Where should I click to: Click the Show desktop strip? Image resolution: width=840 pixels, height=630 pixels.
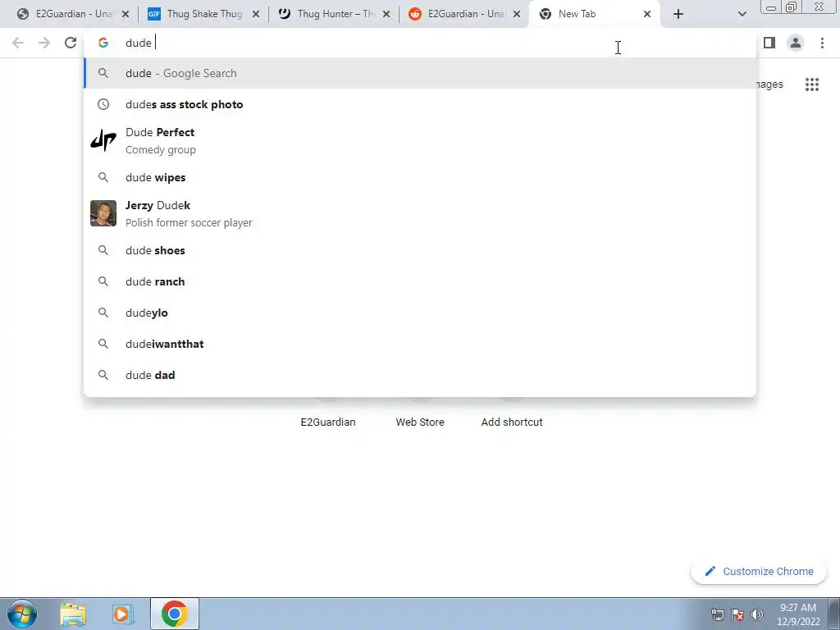pyautogui.click(x=834, y=614)
